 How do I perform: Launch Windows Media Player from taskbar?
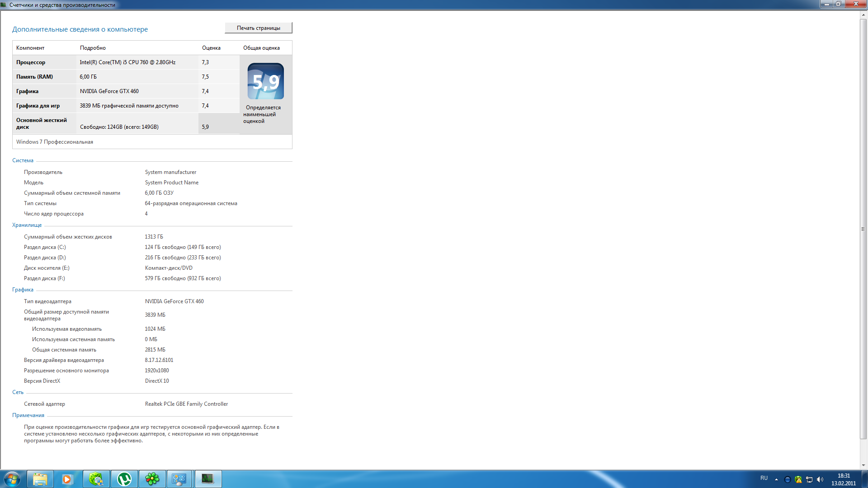(x=67, y=479)
